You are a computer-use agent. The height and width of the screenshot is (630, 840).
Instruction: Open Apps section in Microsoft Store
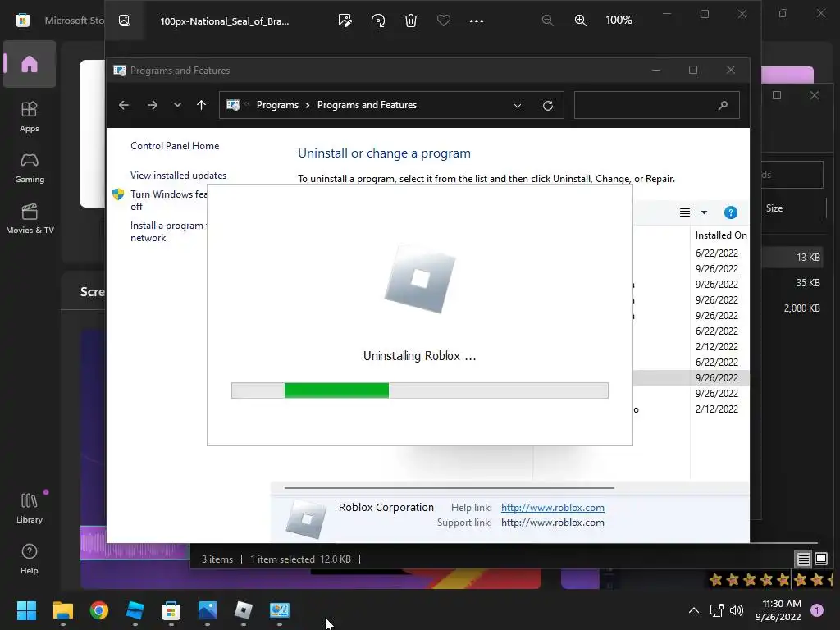[x=30, y=116]
